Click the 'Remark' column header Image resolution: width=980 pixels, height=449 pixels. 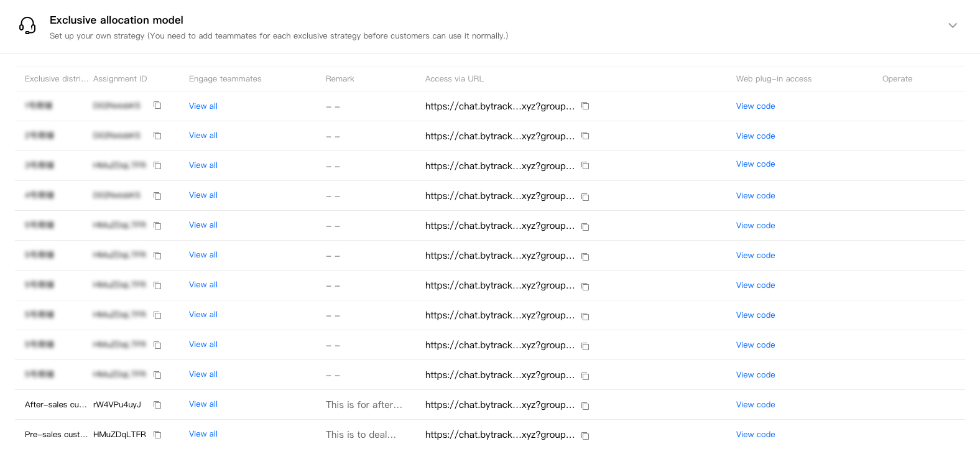(340, 79)
